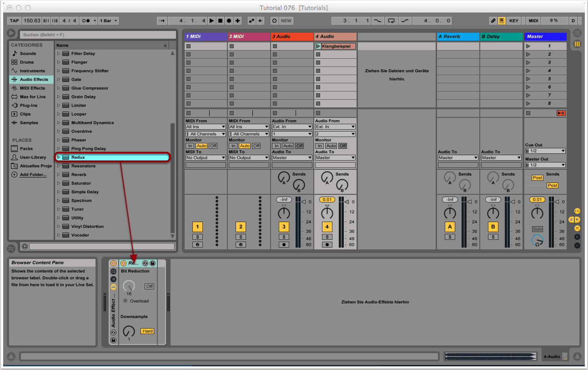This screenshot has width=588, height=370.
Task: Click the transport Stop button
Action: click(x=220, y=21)
